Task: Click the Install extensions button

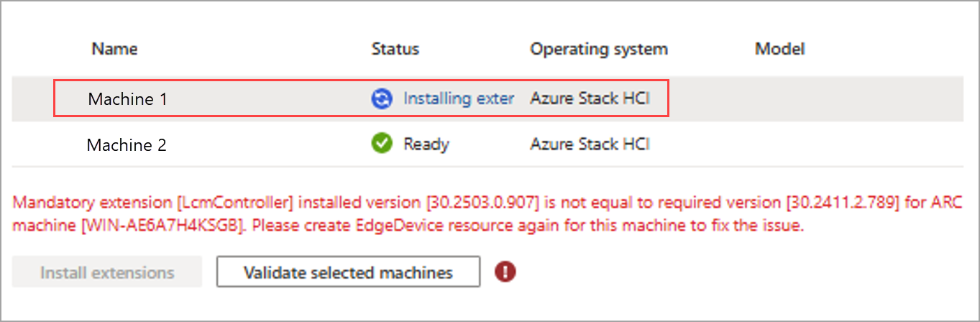Action: tap(107, 273)
